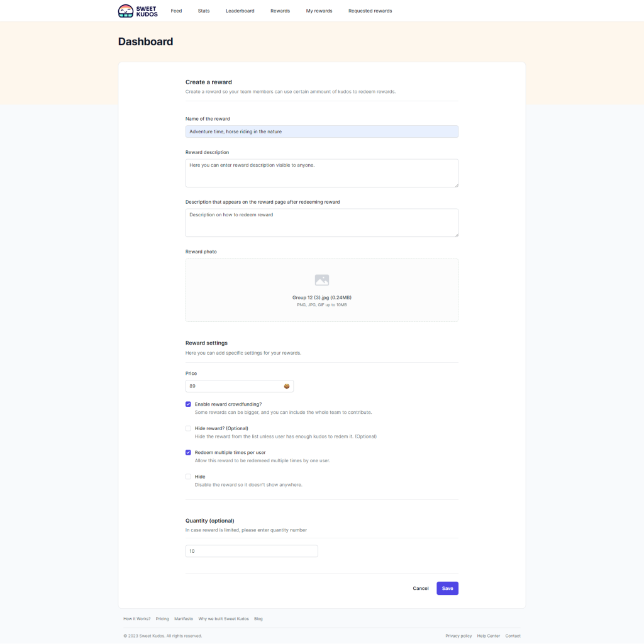
Task: Tick the Hide checkbox
Action: [188, 477]
